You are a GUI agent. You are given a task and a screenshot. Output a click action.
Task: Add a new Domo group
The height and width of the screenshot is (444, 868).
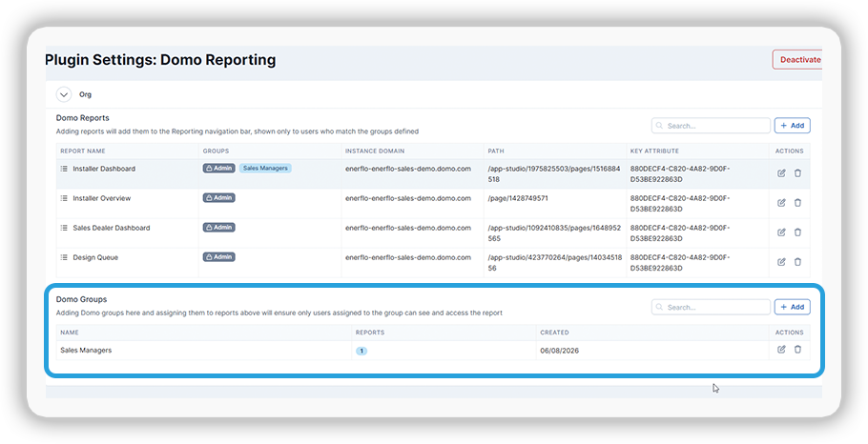792,307
